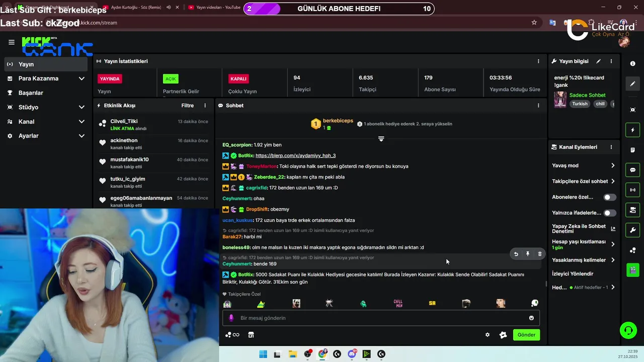This screenshot has width=644, height=362.
Task: Bookmark the page with the star icon
Action: coord(534,23)
